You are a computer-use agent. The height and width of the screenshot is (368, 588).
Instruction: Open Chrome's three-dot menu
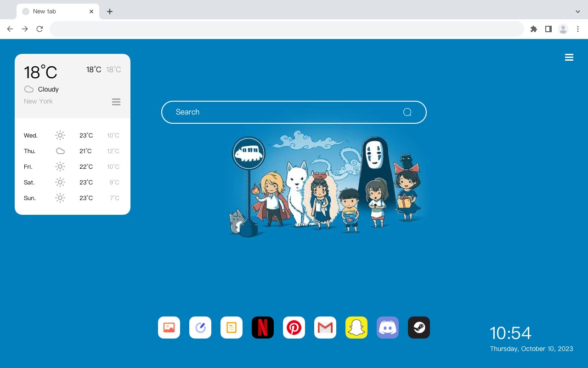(578, 29)
